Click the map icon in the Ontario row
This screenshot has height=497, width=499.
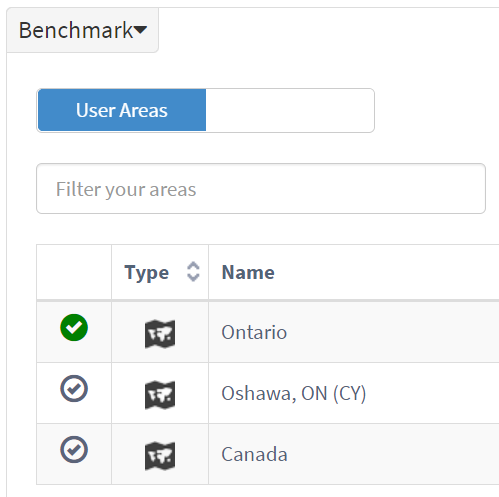[x=160, y=334]
